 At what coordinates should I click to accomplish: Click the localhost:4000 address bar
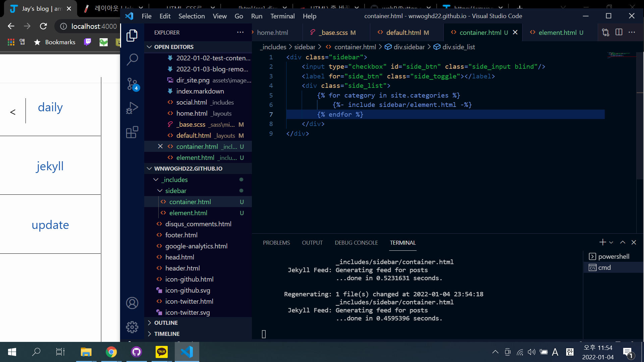click(x=94, y=26)
